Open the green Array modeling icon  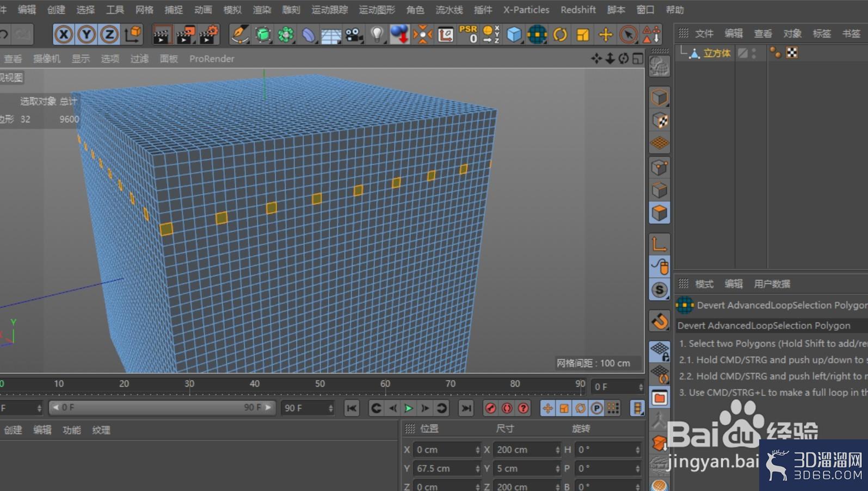click(286, 35)
